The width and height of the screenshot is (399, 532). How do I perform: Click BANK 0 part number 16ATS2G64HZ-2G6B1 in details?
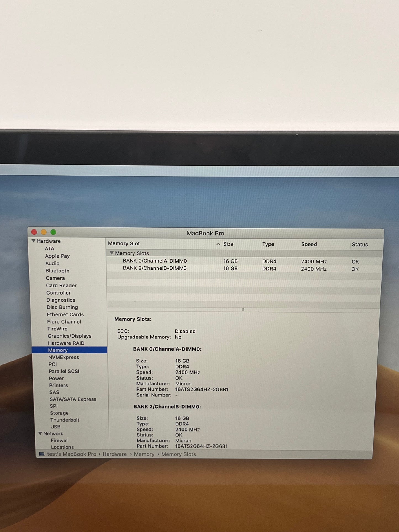tap(202, 390)
